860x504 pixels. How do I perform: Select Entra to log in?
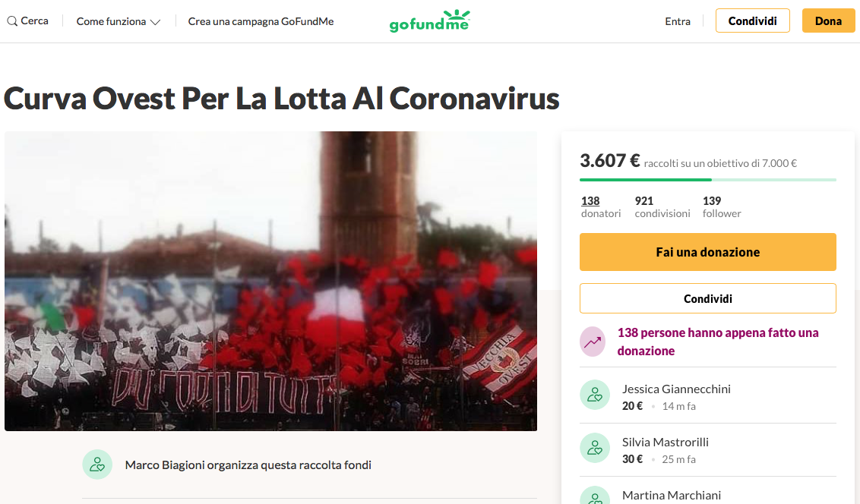[678, 21]
